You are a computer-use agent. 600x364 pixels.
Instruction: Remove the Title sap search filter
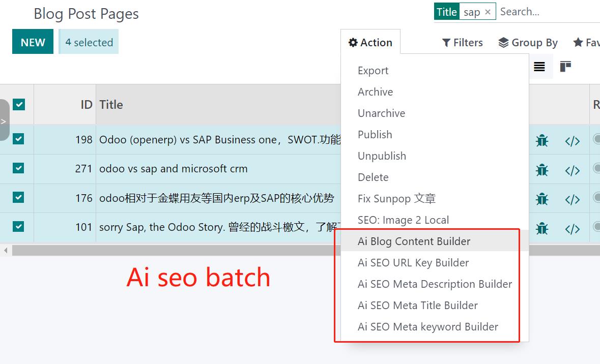(x=488, y=12)
